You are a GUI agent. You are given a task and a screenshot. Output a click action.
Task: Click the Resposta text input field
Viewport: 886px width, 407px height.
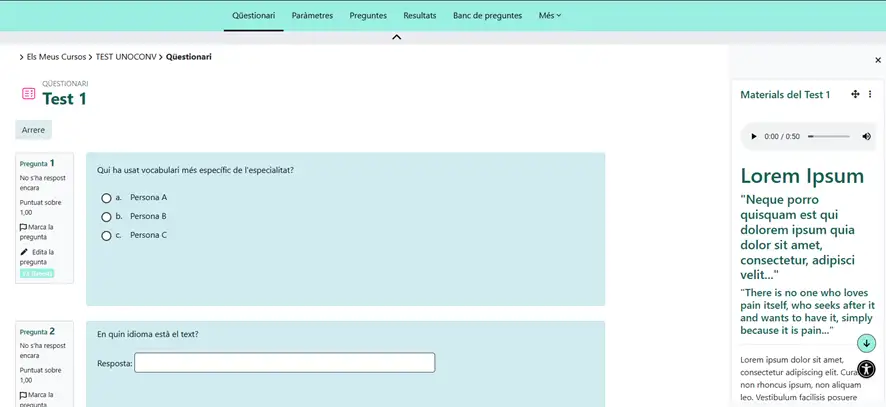pos(284,363)
